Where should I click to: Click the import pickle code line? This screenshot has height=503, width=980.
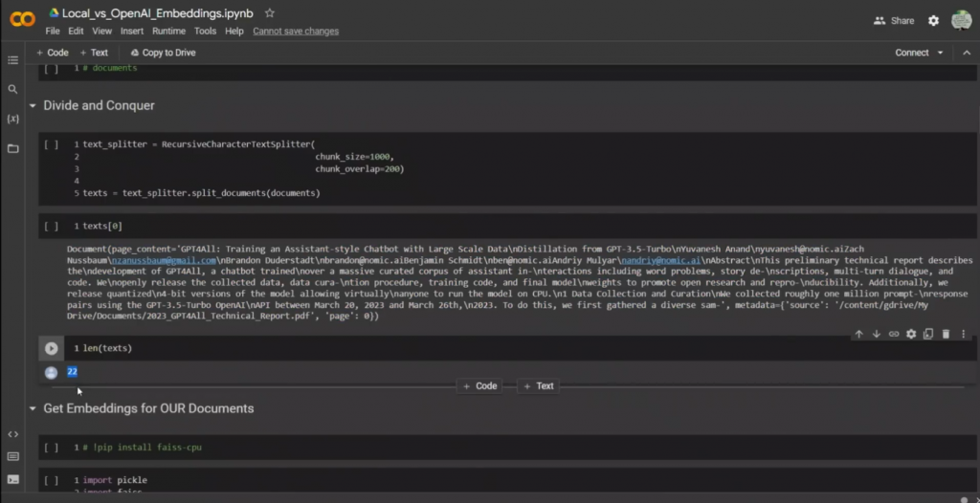[x=115, y=480]
